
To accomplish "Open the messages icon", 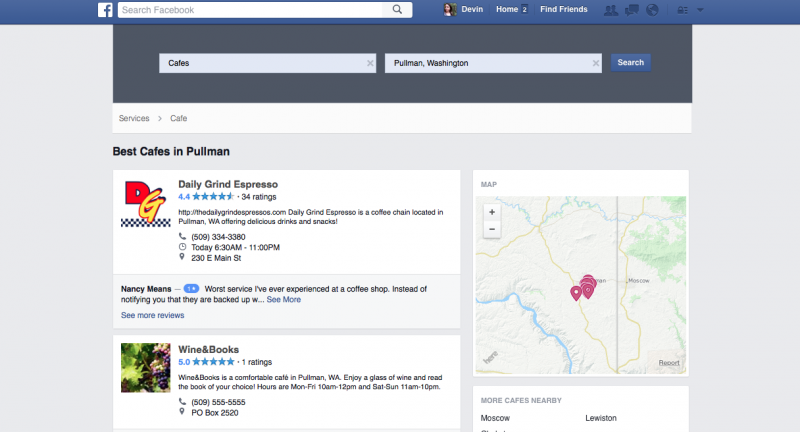I will (x=632, y=10).
